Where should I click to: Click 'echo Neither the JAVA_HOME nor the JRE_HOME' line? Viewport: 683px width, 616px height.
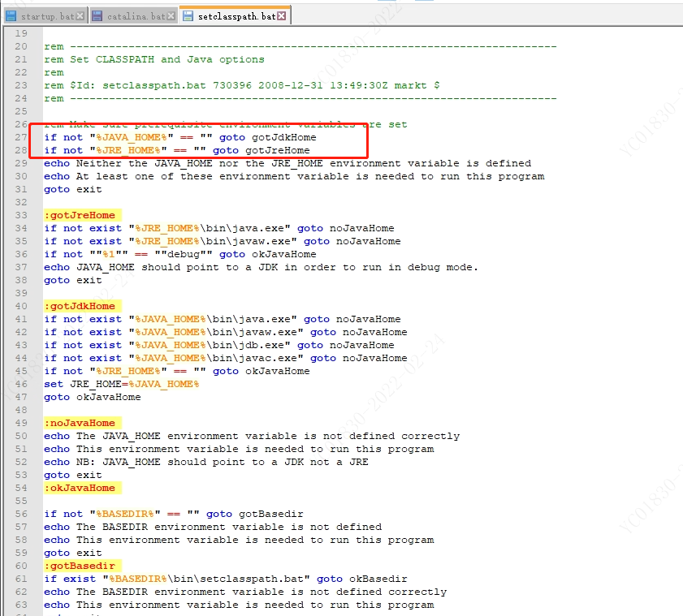287,164
